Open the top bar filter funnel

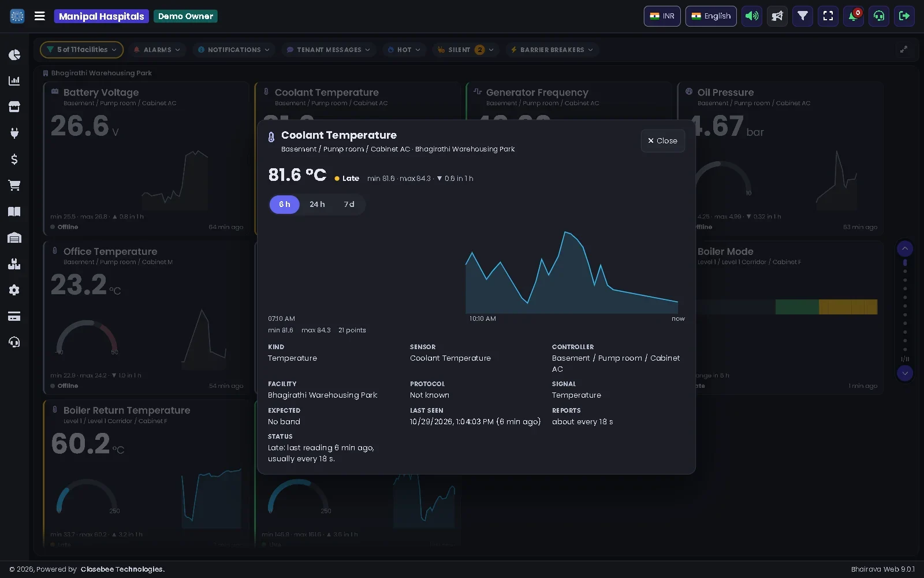click(803, 16)
